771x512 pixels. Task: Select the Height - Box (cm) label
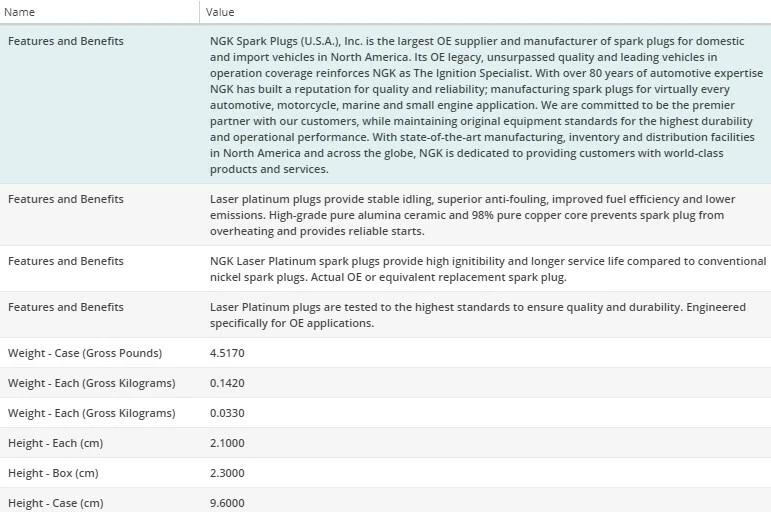[x=53, y=473]
